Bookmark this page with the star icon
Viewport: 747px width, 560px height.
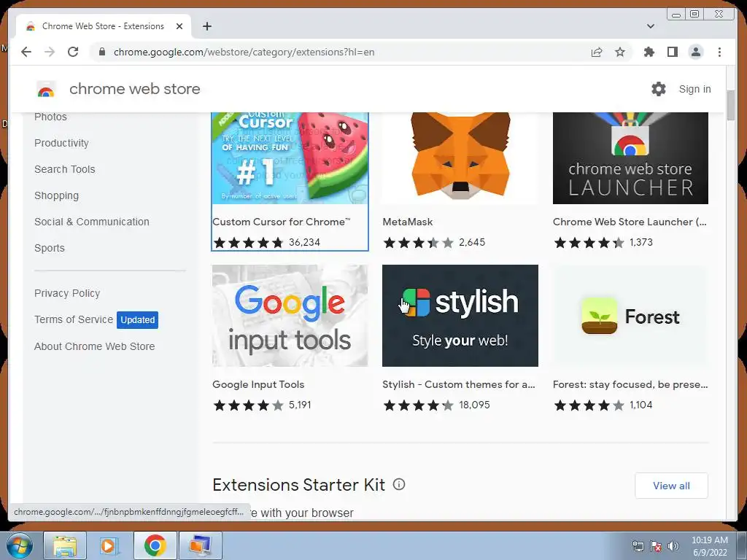[620, 52]
